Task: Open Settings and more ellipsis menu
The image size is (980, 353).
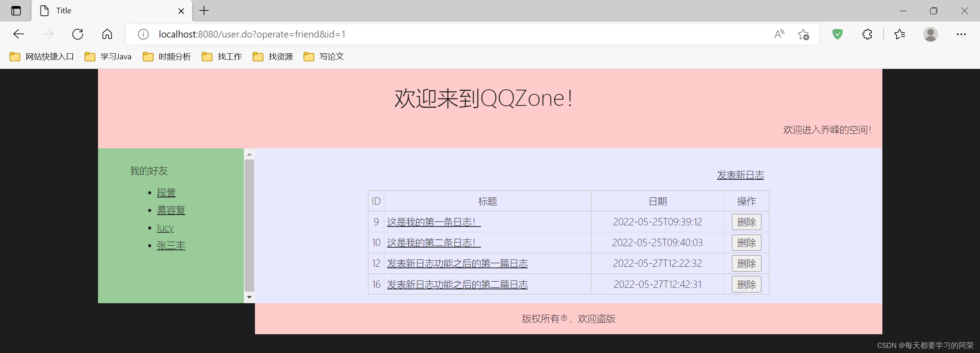Action: (x=961, y=34)
